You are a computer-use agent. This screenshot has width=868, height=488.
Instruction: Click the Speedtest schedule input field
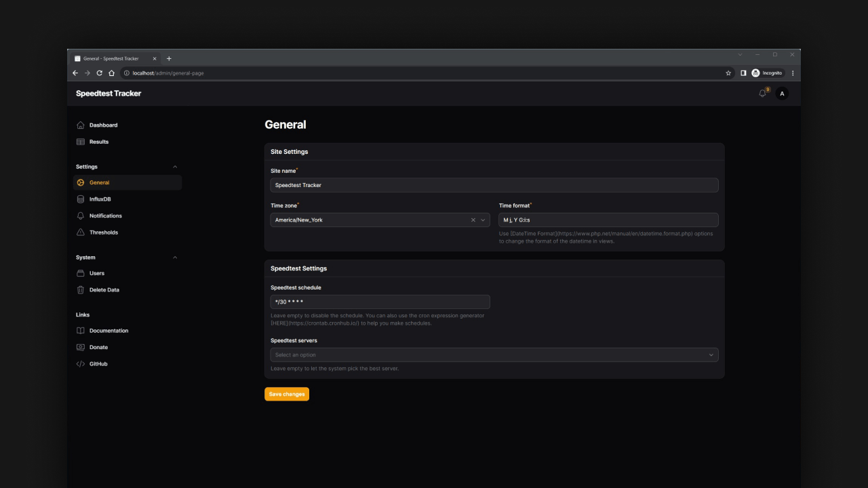pyautogui.click(x=380, y=302)
